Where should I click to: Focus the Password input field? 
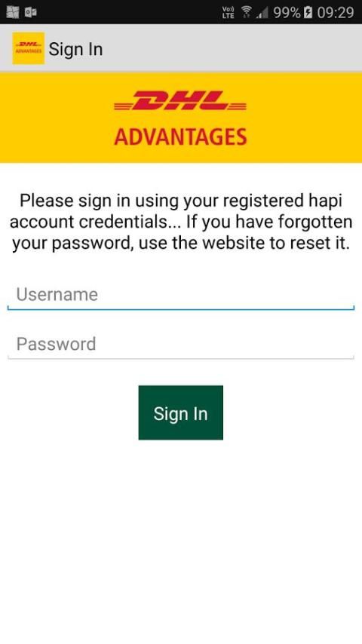(x=181, y=344)
